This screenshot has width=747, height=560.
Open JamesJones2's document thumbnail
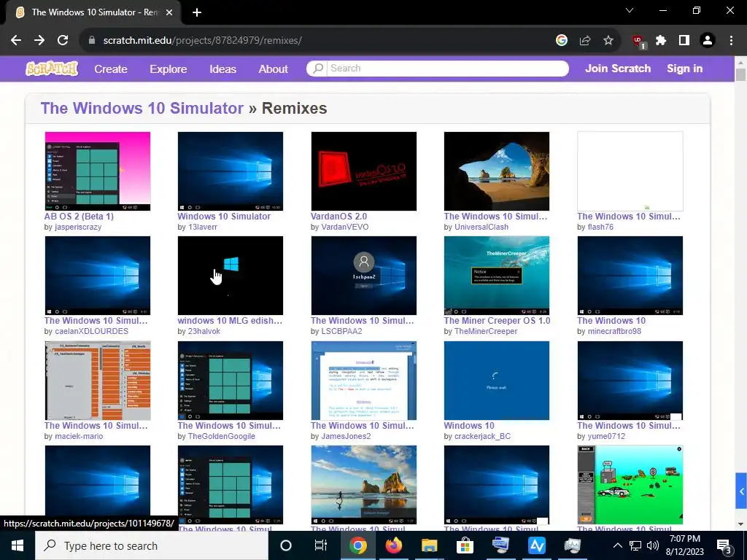[363, 381]
